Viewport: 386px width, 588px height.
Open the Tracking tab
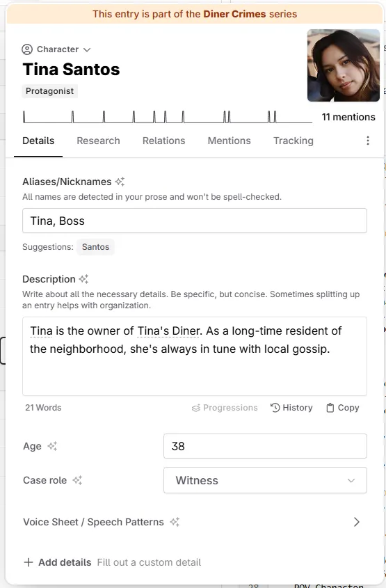tap(293, 141)
